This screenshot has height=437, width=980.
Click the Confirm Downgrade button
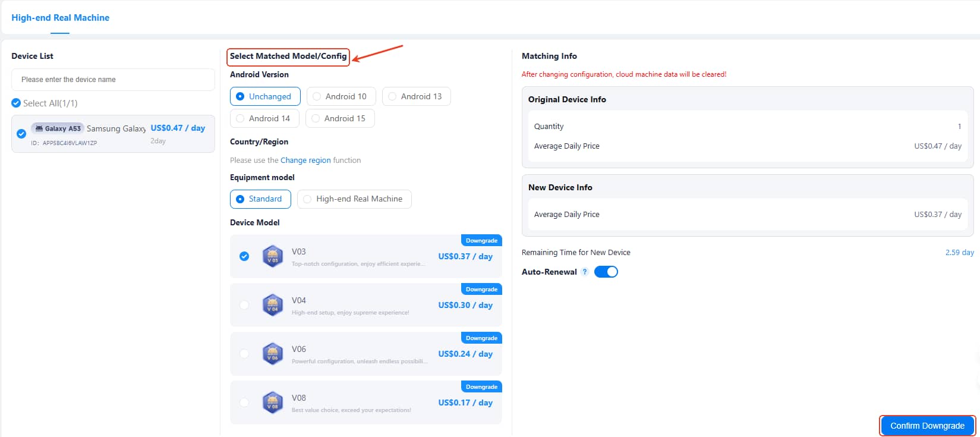pos(927,426)
